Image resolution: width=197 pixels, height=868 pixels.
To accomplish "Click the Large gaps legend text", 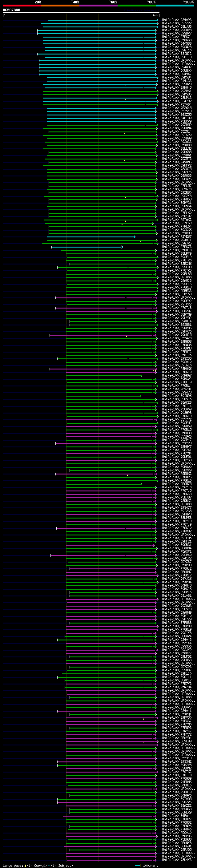I will (38, 865).
